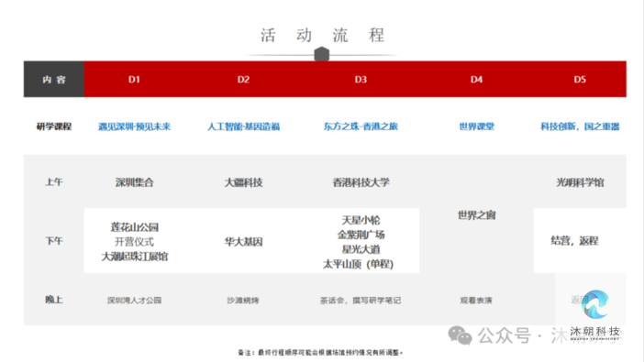Click the 晚上 row label
Image resolution: width=644 pixels, height=362 pixels.
coord(54,300)
